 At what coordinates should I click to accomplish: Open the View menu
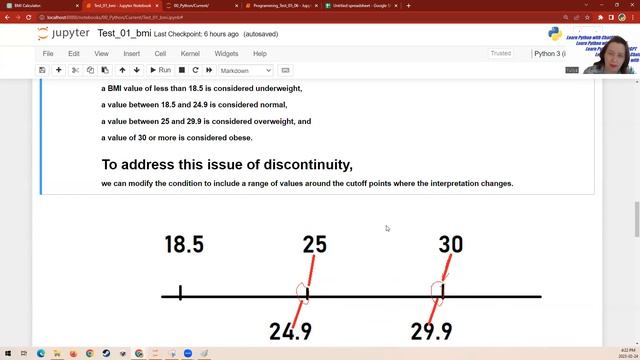click(x=102, y=53)
